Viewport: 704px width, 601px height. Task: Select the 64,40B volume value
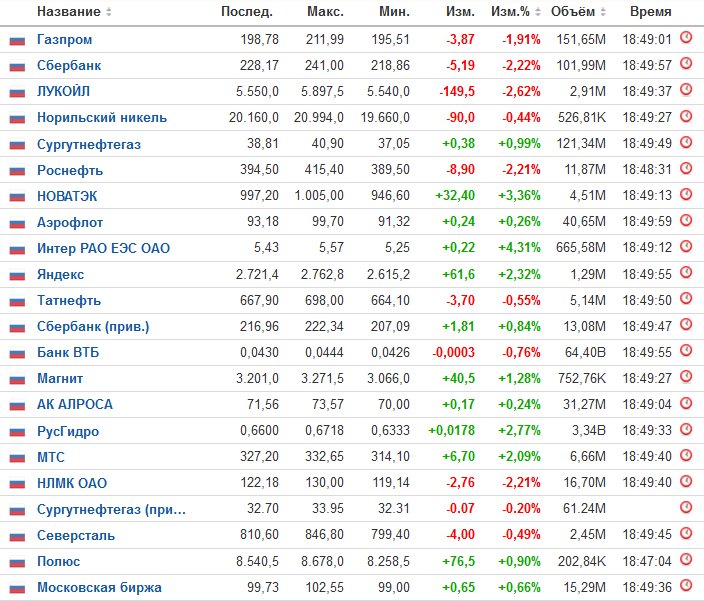coord(585,352)
